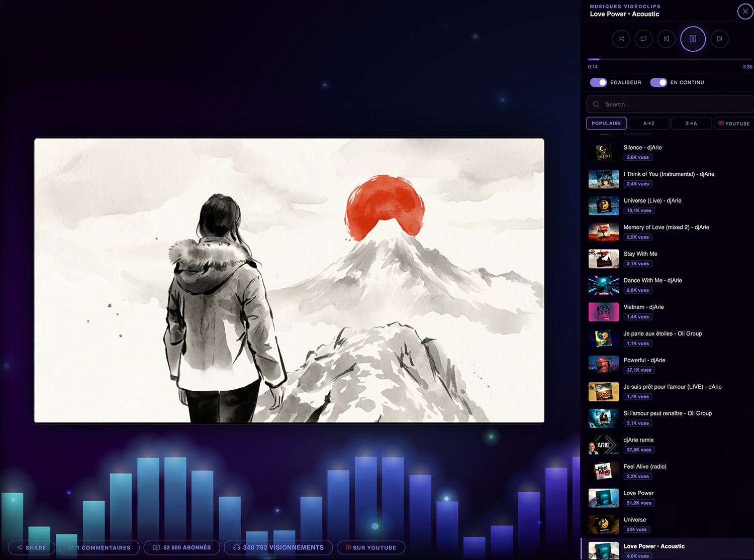The width and height of the screenshot is (754, 560).
Task: Click the '51,2K vues' badge
Action: point(639,503)
